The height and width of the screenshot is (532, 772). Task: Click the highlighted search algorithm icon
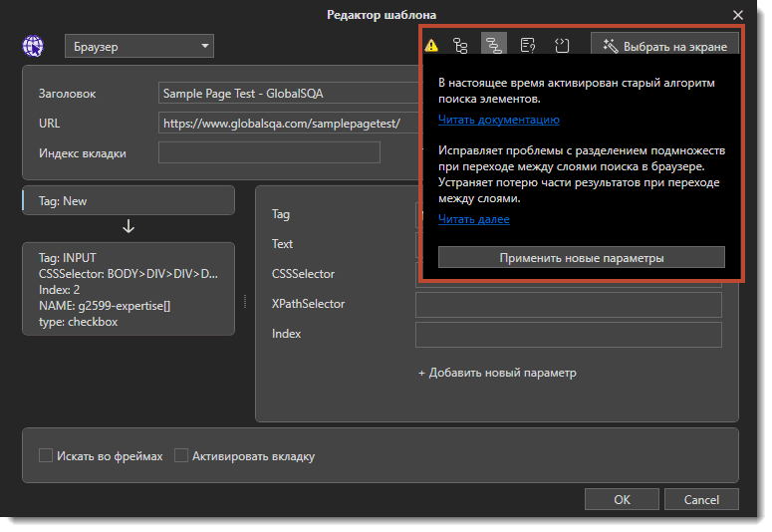tap(493, 46)
